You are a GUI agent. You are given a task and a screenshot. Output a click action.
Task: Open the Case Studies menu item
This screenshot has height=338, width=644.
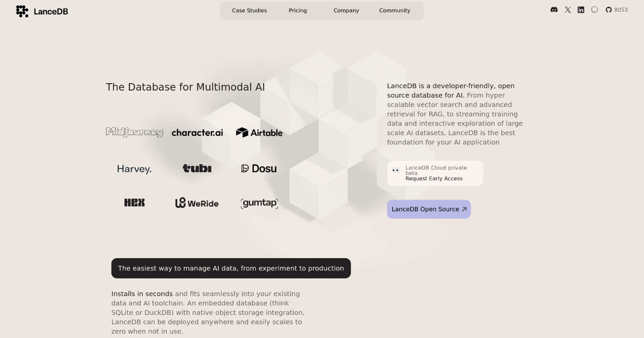[x=249, y=11]
